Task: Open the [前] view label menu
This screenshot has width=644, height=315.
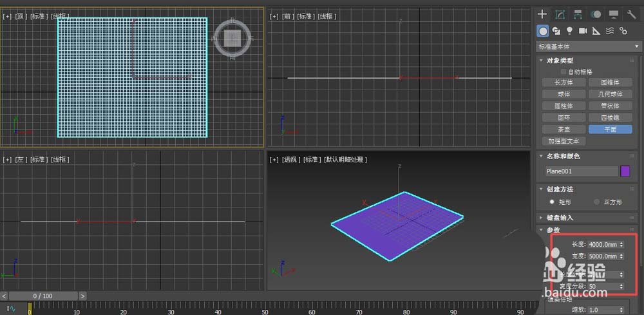Action: coord(288,17)
